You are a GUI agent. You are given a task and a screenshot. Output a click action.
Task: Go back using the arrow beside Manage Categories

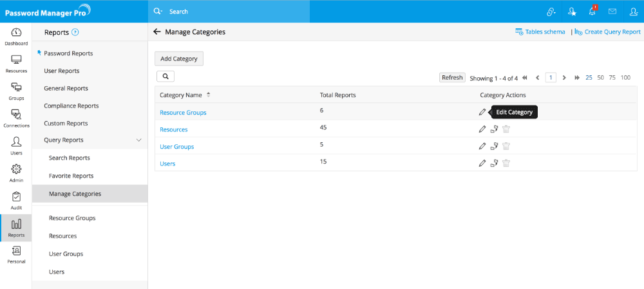(x=157, y=32)
